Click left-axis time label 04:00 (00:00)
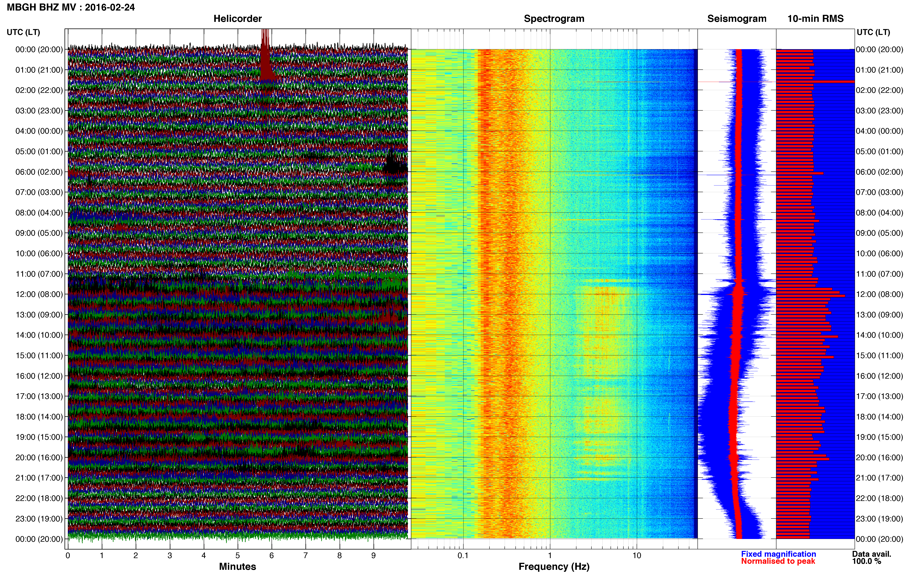 click(39, 131)
